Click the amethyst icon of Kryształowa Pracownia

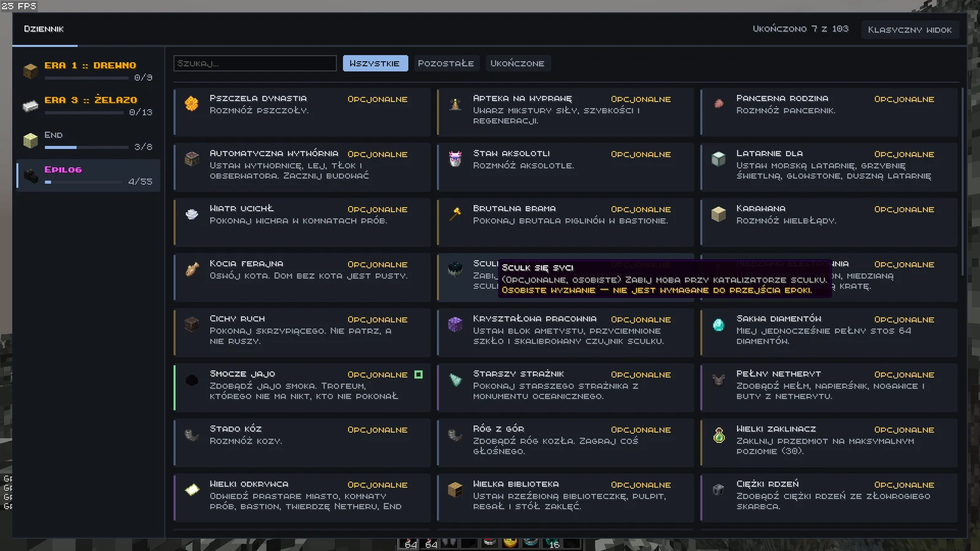pyautogui.click(x=455, y=324)
